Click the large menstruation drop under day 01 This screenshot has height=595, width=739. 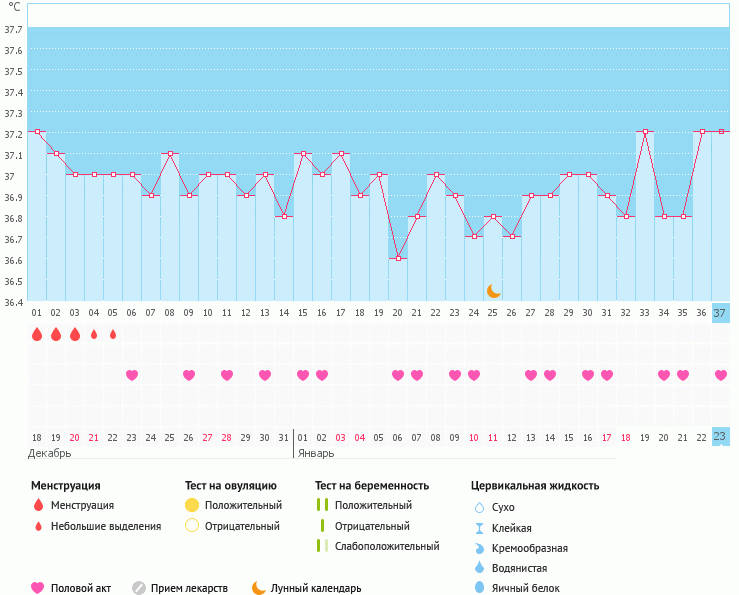pyautogui.click(x=37, y=334)
